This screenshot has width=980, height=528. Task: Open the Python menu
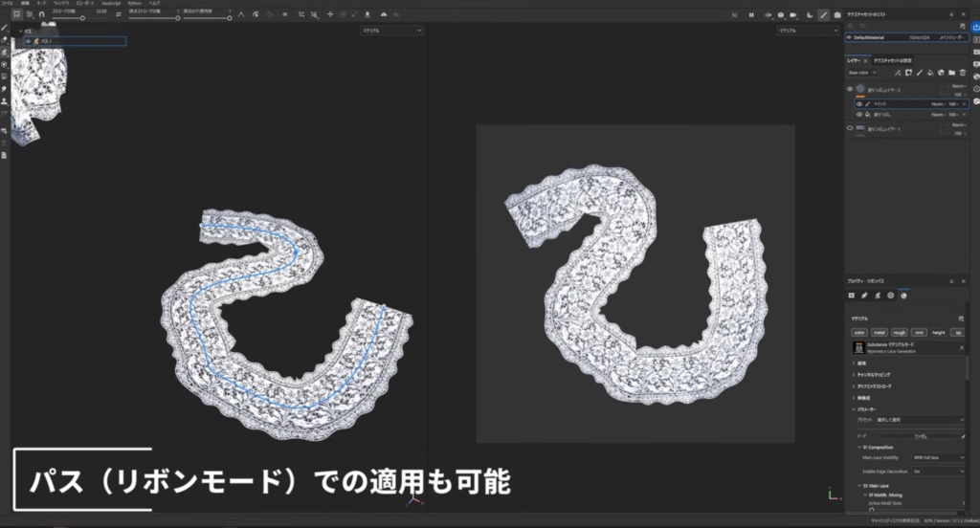click(134, 3)
